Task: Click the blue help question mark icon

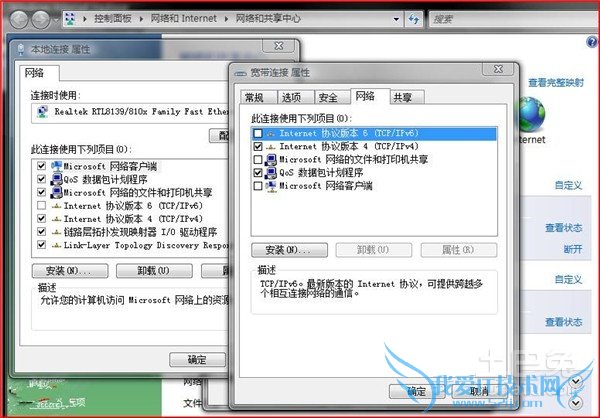Action: [592, 41]
